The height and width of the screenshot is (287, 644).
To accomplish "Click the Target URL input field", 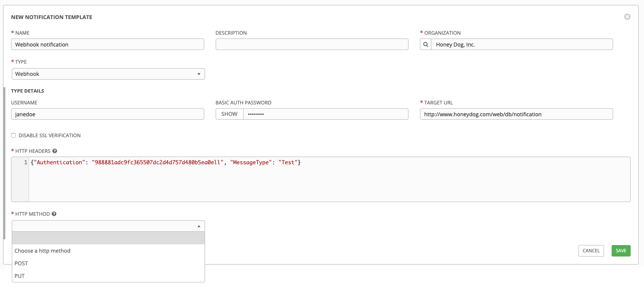I will [516, 114].
